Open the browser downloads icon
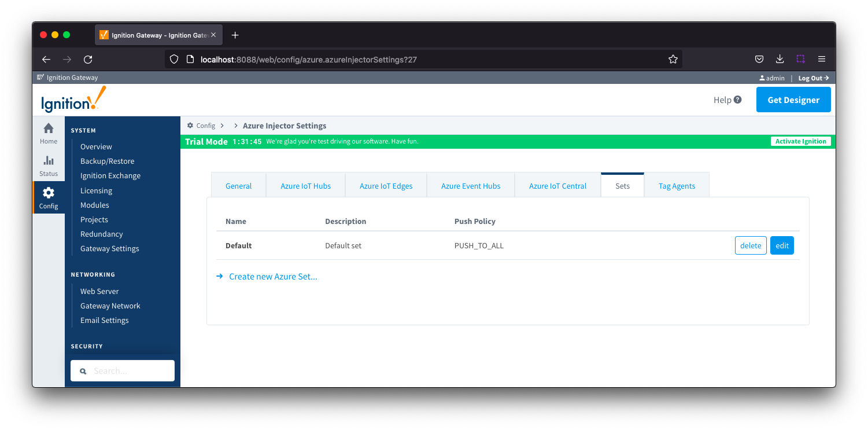The width and height of the screenshot is (868, 430). (780, 59)
